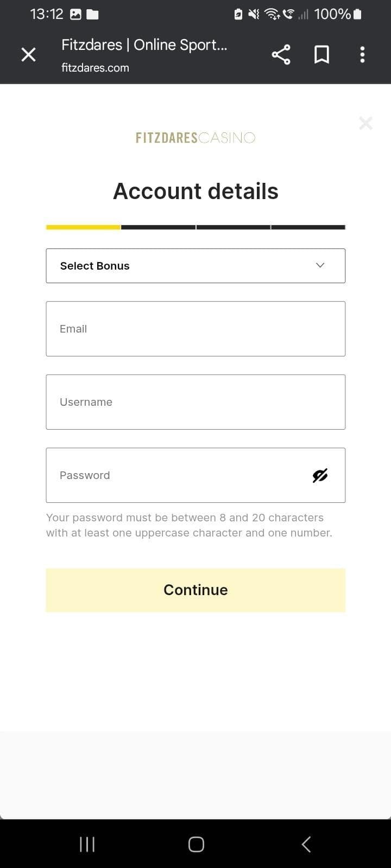
Task: Open the Select Bonus dropdown
Action: point(185,266)
